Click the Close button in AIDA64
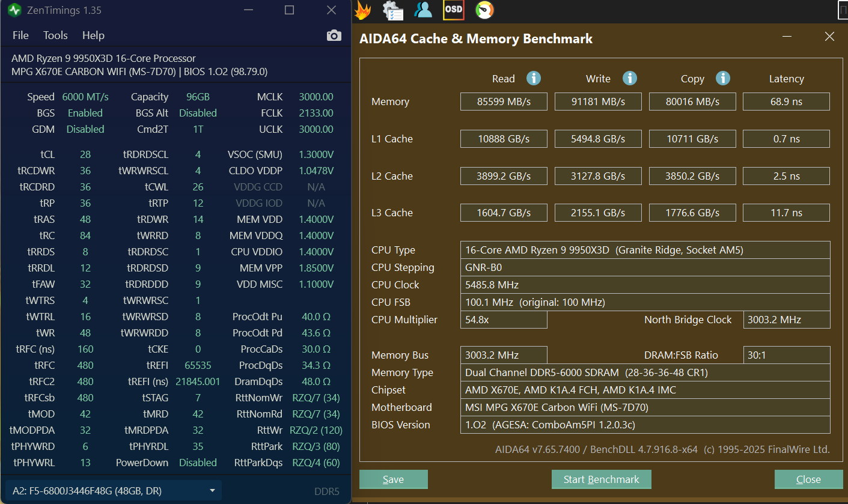The height and width of the screenshot is (504, 848). pyautogui.click(x=808, y=479)
